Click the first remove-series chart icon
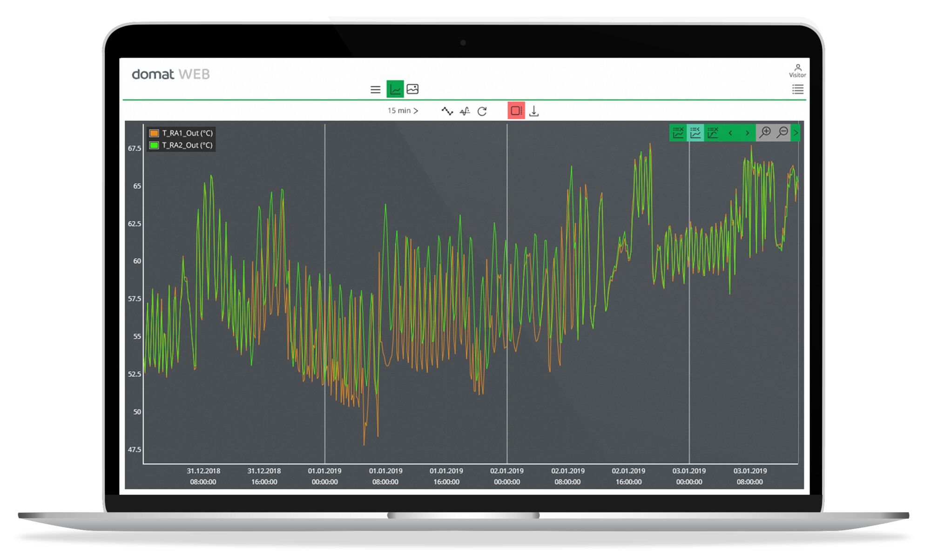Image resolution: width=931 pixels, height=560 pixels. click(x=678, y=133)
